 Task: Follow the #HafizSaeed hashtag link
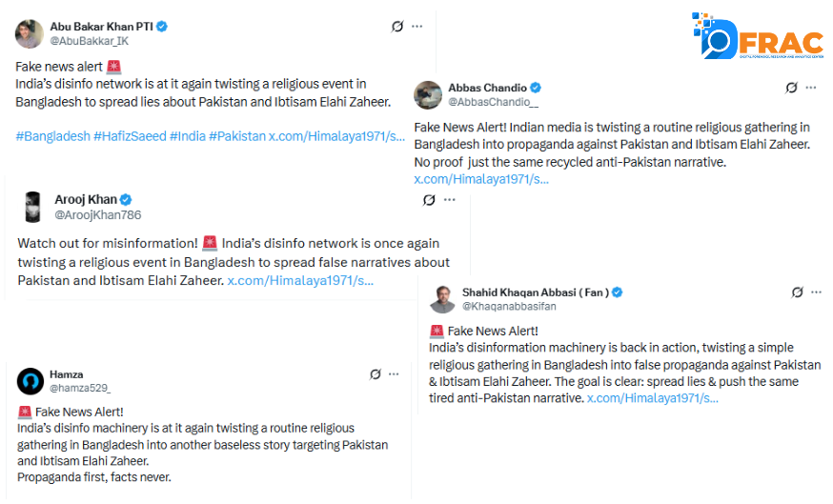click(130, 136)
